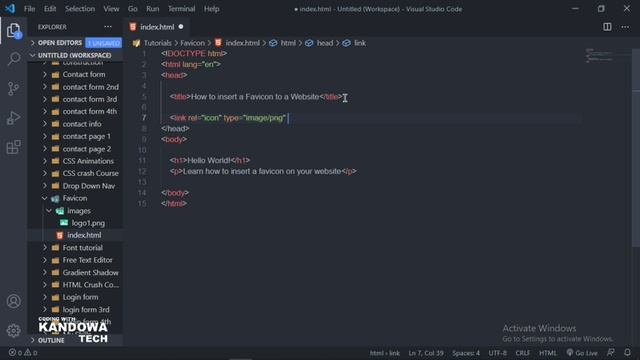640x360 pixels.
Task: Open the Edit menu
Action: tap(50, 9)
